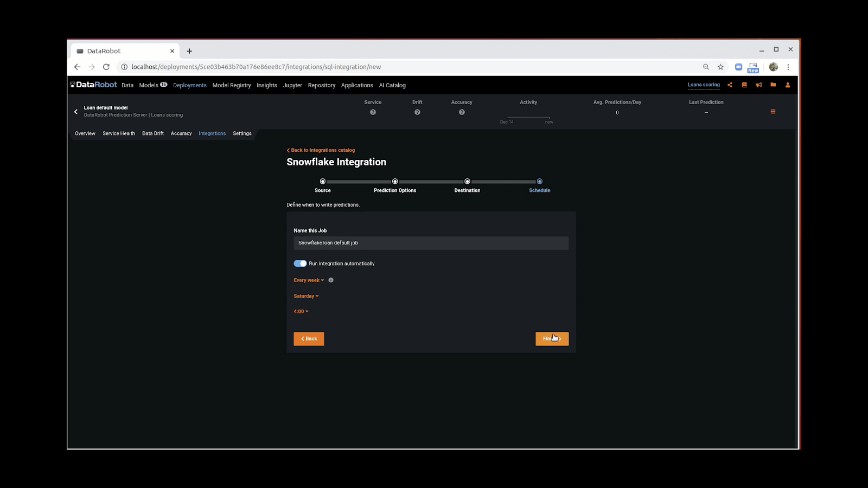Click the browser forward arrow
Screen dimensions: 868x488
[x=92, y=67]
